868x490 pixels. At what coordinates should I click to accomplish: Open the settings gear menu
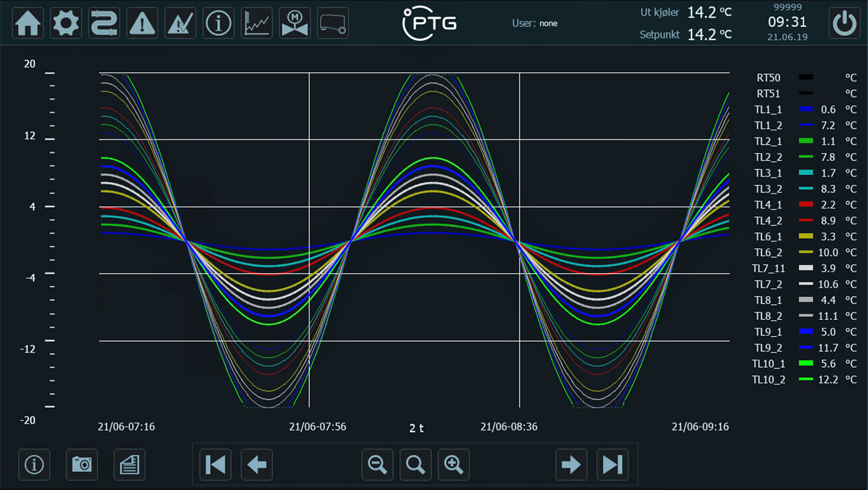(x=66, y=24)
